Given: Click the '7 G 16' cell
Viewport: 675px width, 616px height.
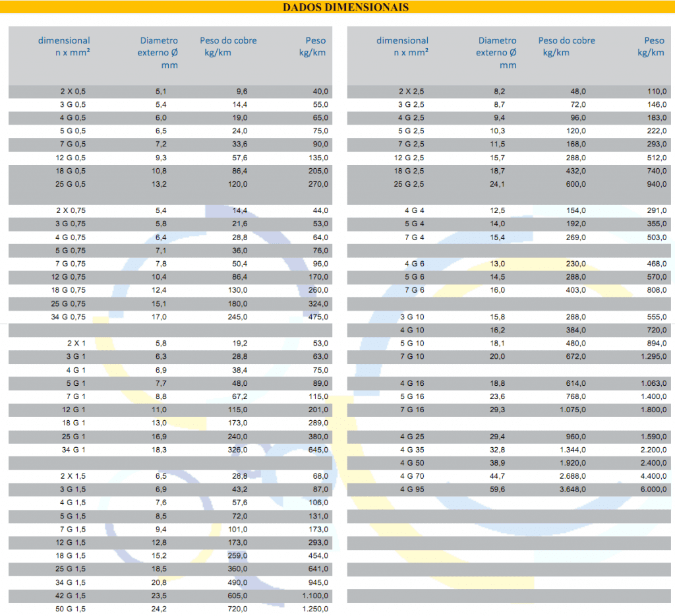Looking at the screenshot, I should click(x=412, y=410).
